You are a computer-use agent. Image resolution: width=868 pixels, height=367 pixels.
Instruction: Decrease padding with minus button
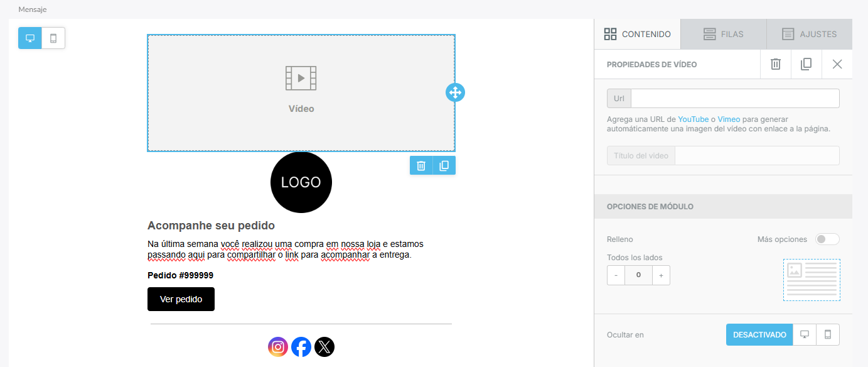coord(616,275)
